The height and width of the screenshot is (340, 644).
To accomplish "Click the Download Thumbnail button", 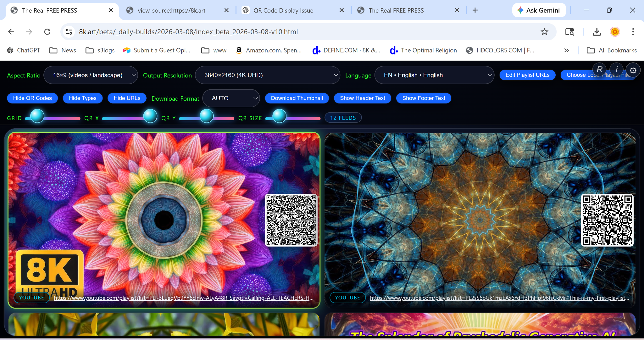I will click(x=297, y=98).
